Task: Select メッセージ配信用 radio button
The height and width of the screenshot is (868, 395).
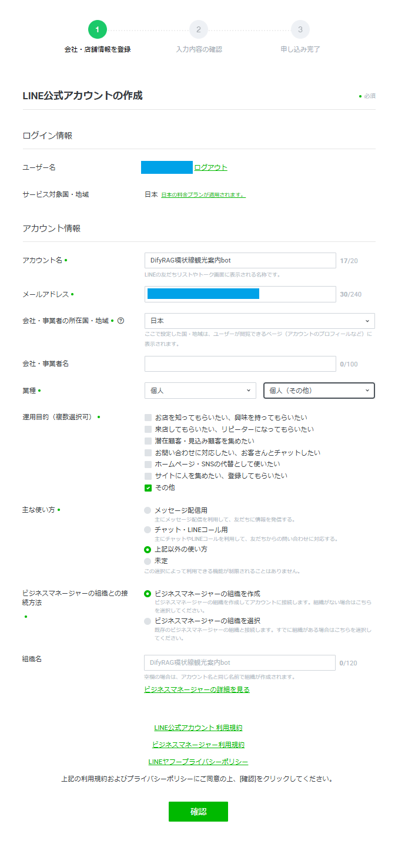Action: pos(148,510)
